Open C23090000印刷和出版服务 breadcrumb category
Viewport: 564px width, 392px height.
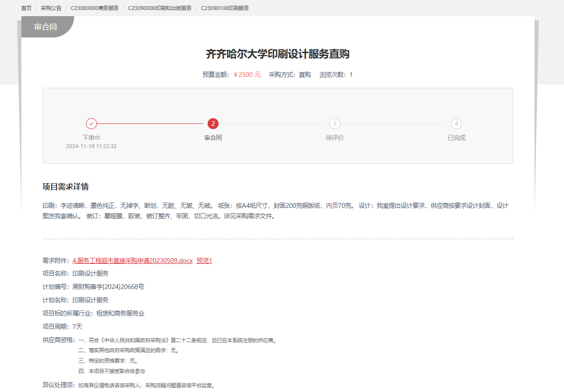(x=160, y=8)
